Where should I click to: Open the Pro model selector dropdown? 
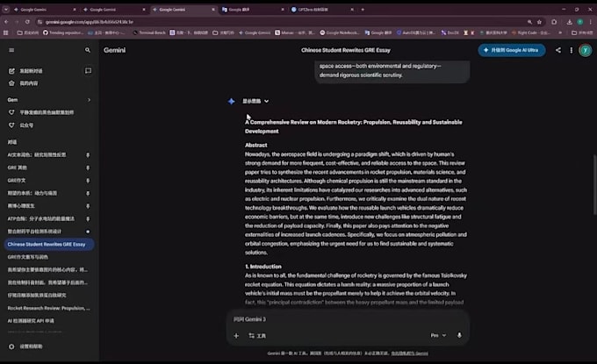[x=438, y=335]
